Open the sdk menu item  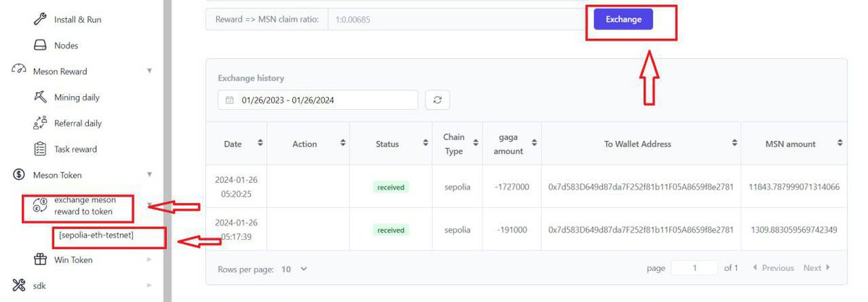coord(41,285)
